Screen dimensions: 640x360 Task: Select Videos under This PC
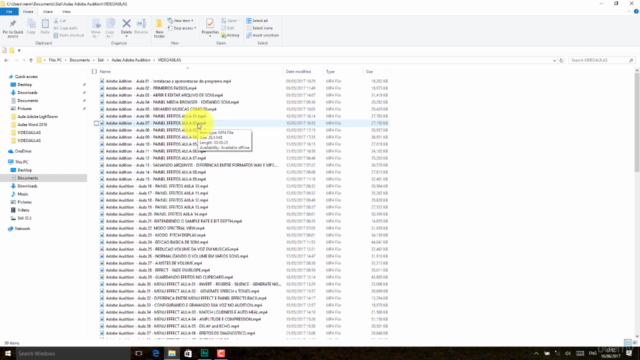[20, 210]
